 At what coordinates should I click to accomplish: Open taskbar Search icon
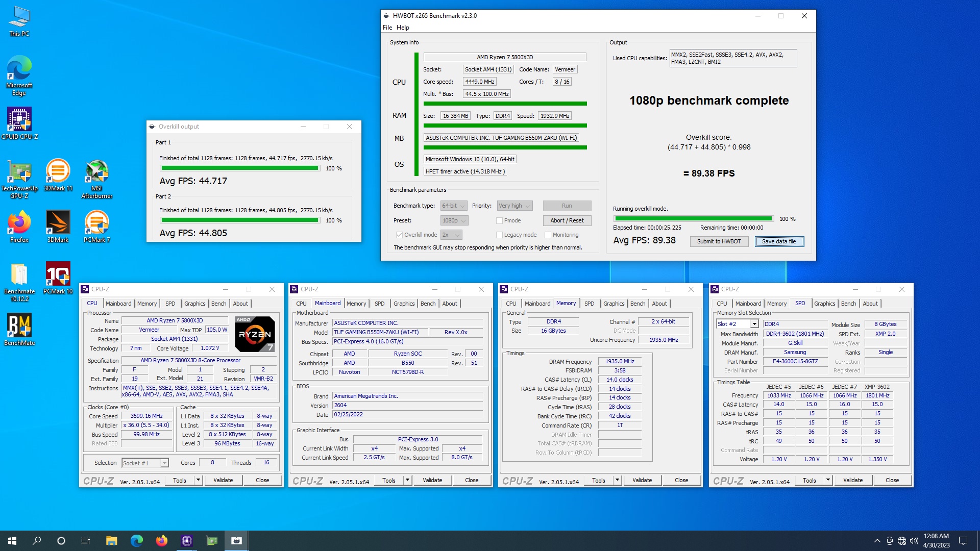[37, 541]
